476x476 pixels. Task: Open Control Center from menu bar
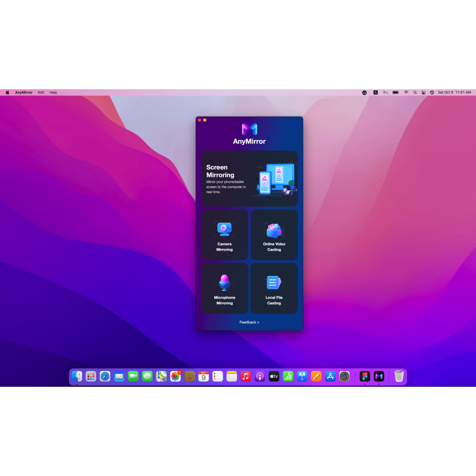[x=424, y=93]
